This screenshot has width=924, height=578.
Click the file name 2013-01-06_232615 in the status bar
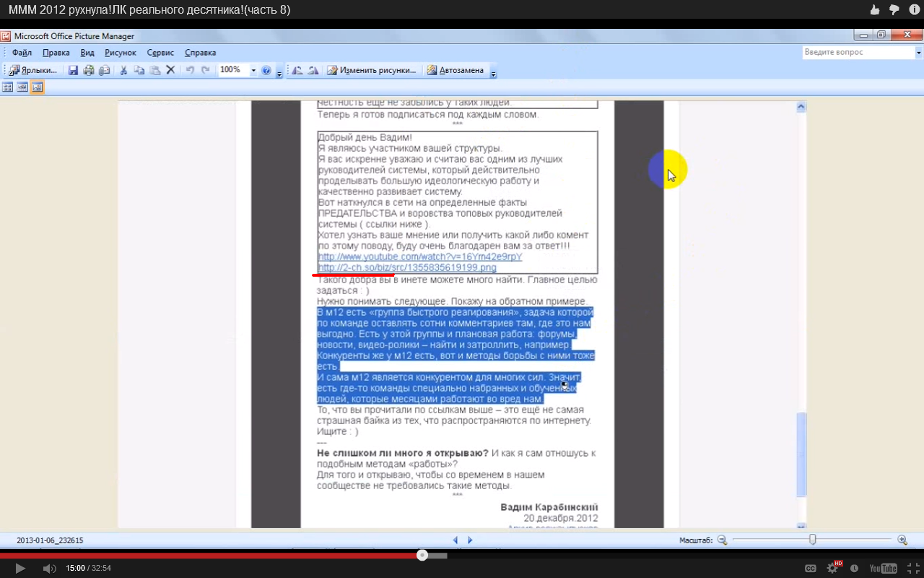[x=50, y=540]
